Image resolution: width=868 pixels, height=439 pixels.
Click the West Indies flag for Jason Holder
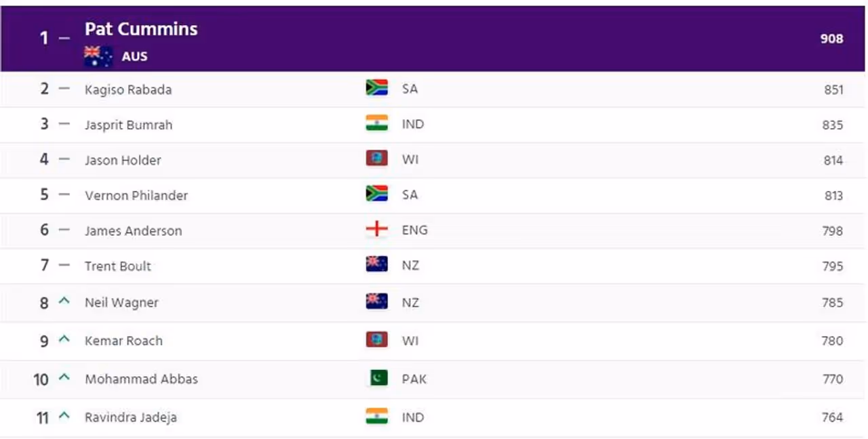pos(376,159)
